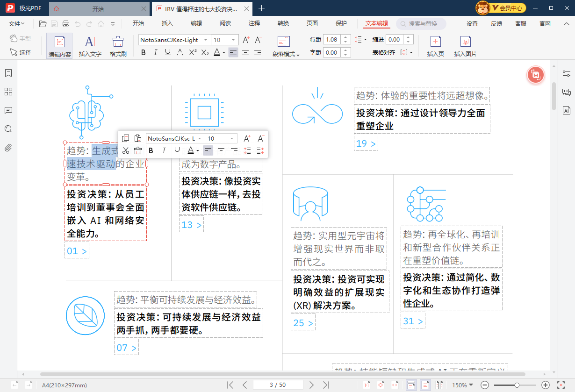Go to the first page
Viewport: 575px width, 392px height.
[230, 385]
